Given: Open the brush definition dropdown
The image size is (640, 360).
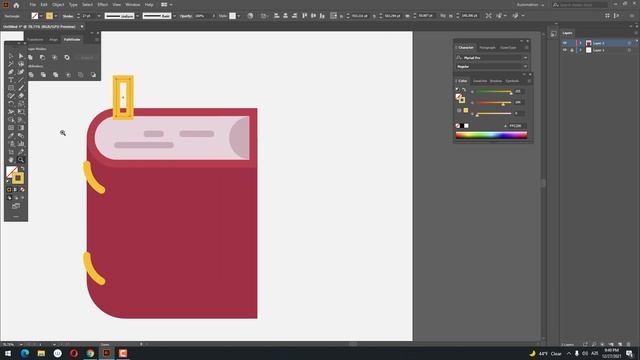Looking at the screenshot, I should (174, 16).
